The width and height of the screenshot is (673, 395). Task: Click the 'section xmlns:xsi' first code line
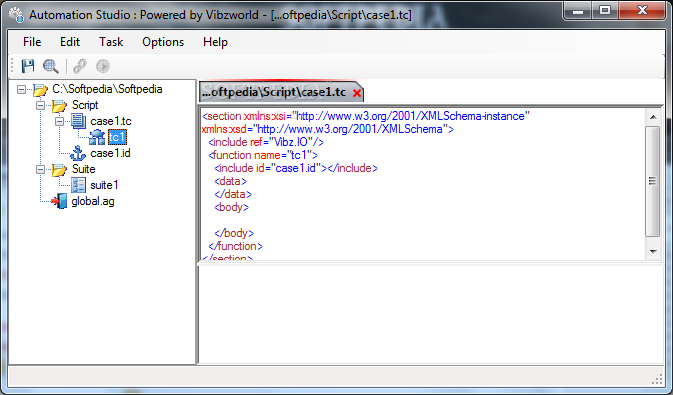(x=366, y=116)
